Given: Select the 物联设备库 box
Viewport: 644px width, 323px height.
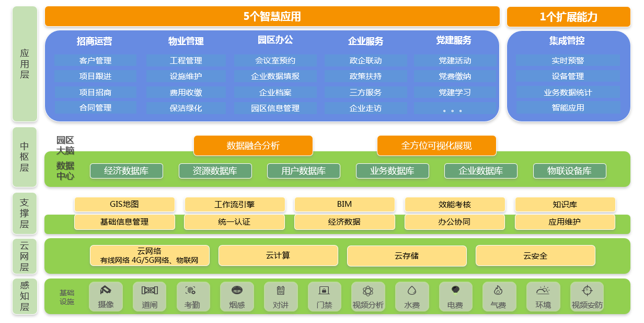Looking at the screenshot, I should tap(570, 171).
